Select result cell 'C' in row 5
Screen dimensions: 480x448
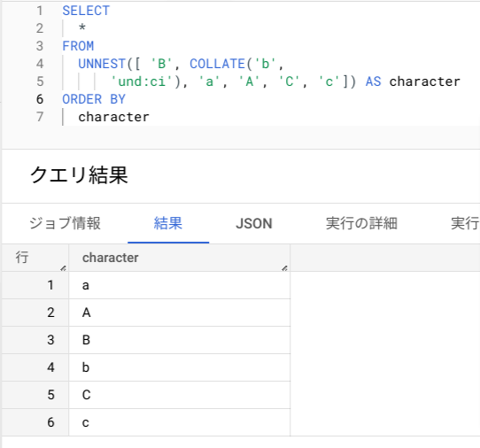point(180,395)
